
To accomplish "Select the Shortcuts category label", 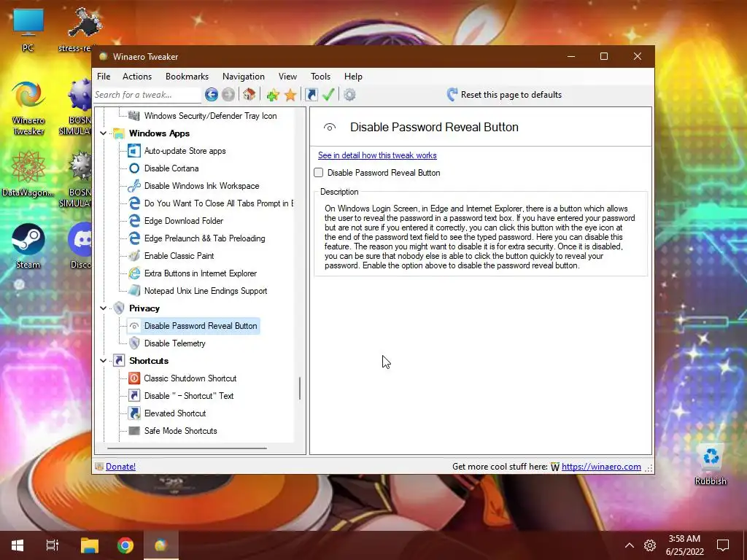I will click(149, 361).
